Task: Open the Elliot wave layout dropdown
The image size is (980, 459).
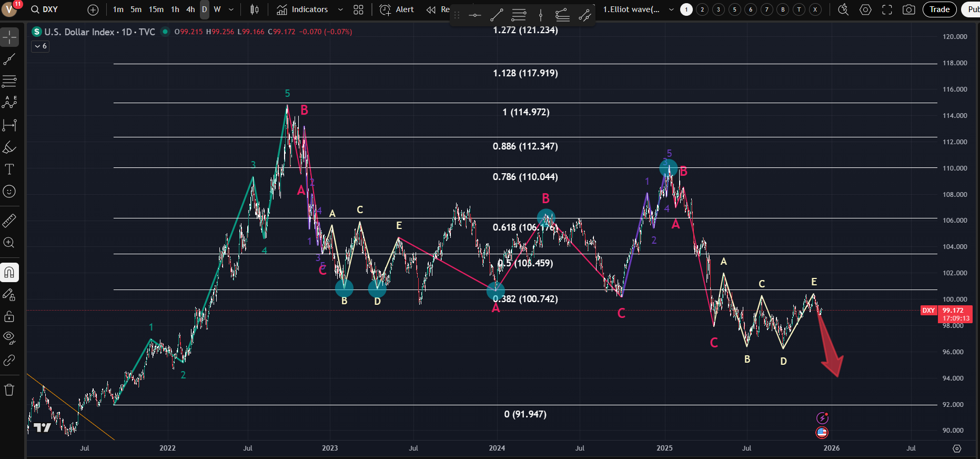Action: [x=671, y=9]
